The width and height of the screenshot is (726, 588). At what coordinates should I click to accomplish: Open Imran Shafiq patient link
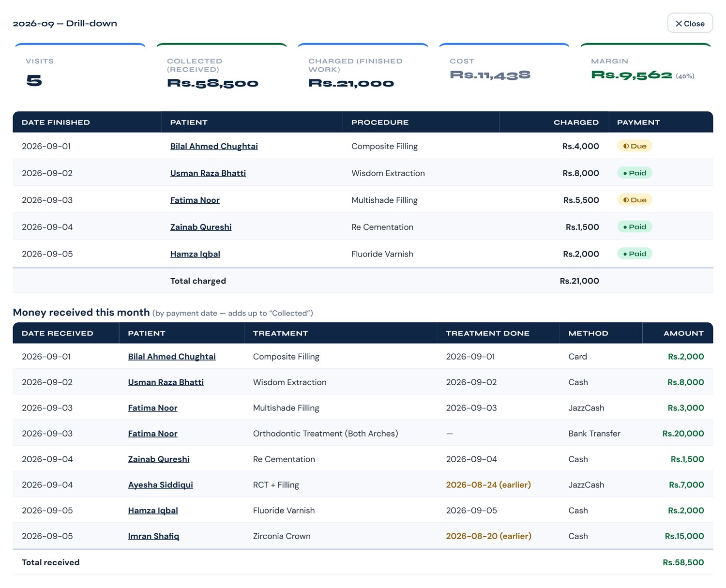coord(153,536)
